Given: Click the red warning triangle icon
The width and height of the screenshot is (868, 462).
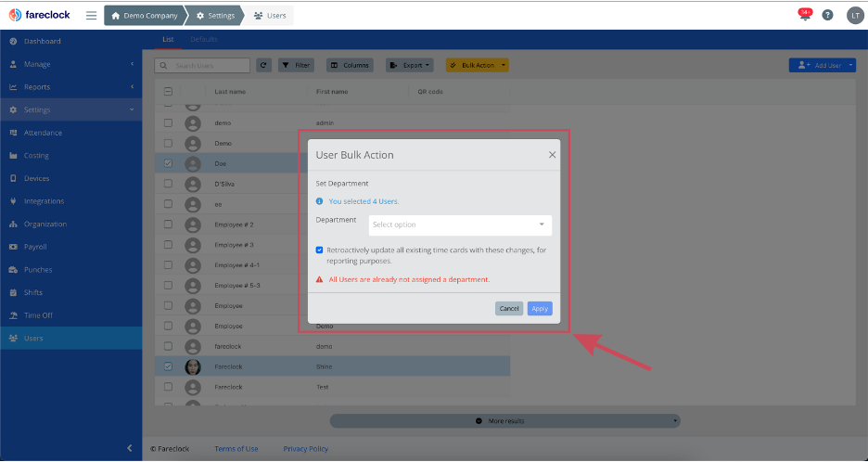Looking at the screenshot, I should click(319, 280).
